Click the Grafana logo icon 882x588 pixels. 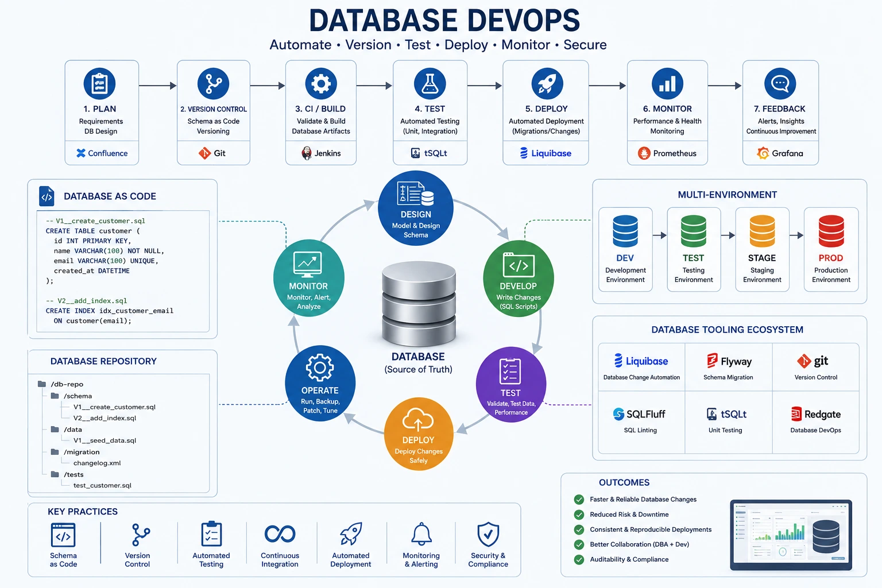coord(763,153)
